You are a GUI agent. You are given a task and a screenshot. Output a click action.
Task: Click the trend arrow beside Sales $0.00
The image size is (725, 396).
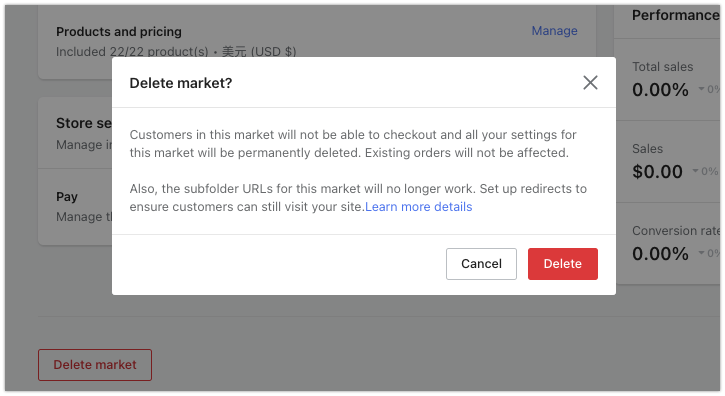point(695,171)
